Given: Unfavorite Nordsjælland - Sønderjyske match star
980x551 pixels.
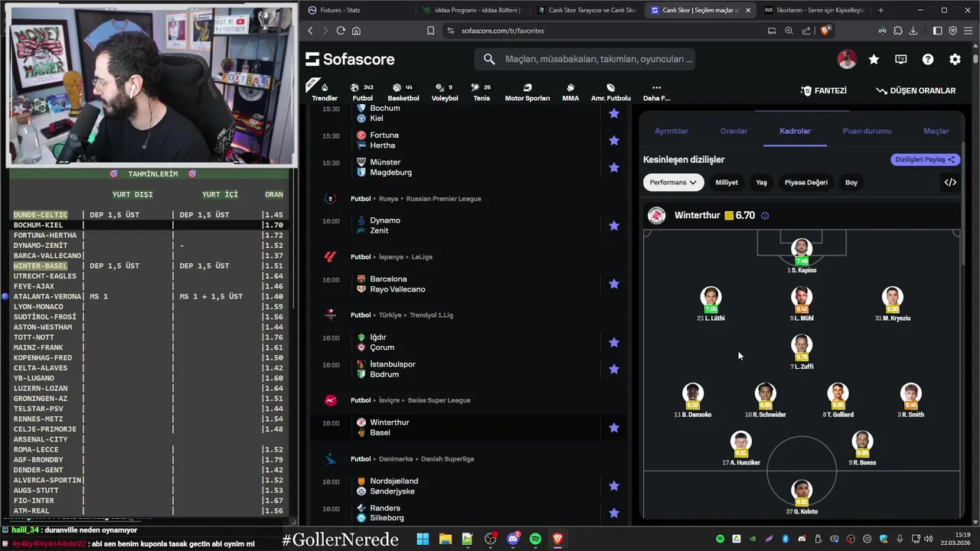Looking at the screenshot, I should pyautogui.click(x=613, y=486).
